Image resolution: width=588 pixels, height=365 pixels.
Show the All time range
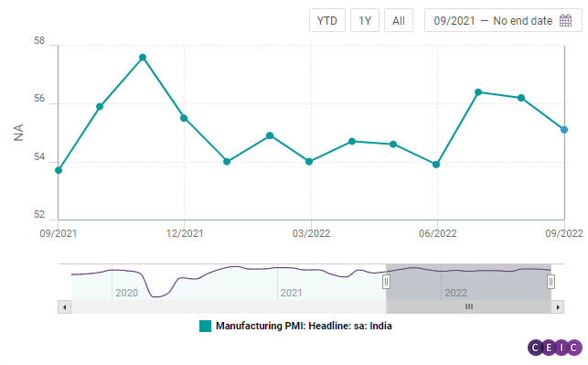click(x=399, y=21)
